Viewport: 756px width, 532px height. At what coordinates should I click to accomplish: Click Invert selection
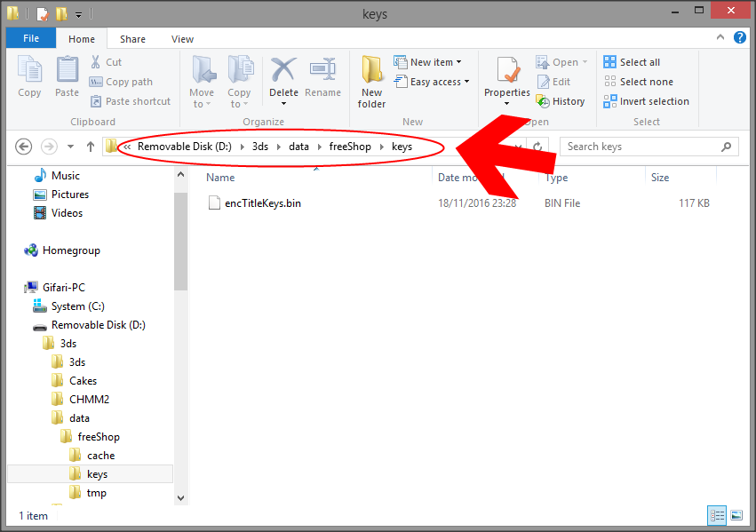pos(646,101)
